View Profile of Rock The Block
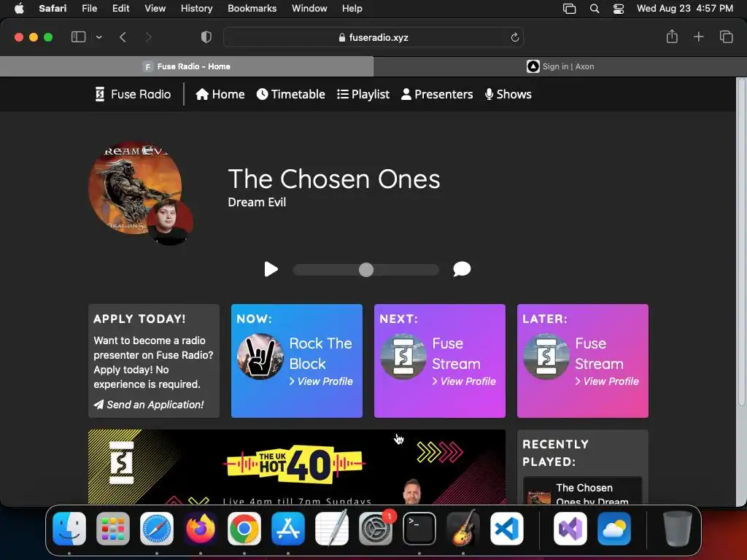747x560 pixels. (321, 381)
